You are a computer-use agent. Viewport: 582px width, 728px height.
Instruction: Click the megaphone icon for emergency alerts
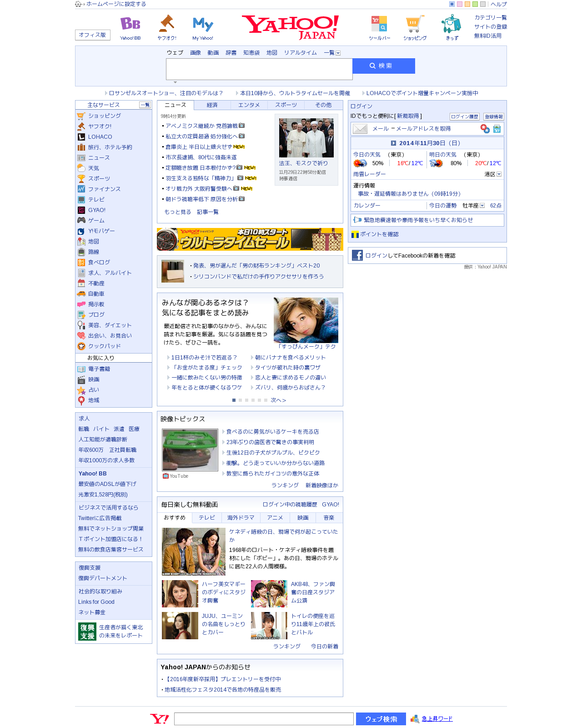tap(357, 220)
